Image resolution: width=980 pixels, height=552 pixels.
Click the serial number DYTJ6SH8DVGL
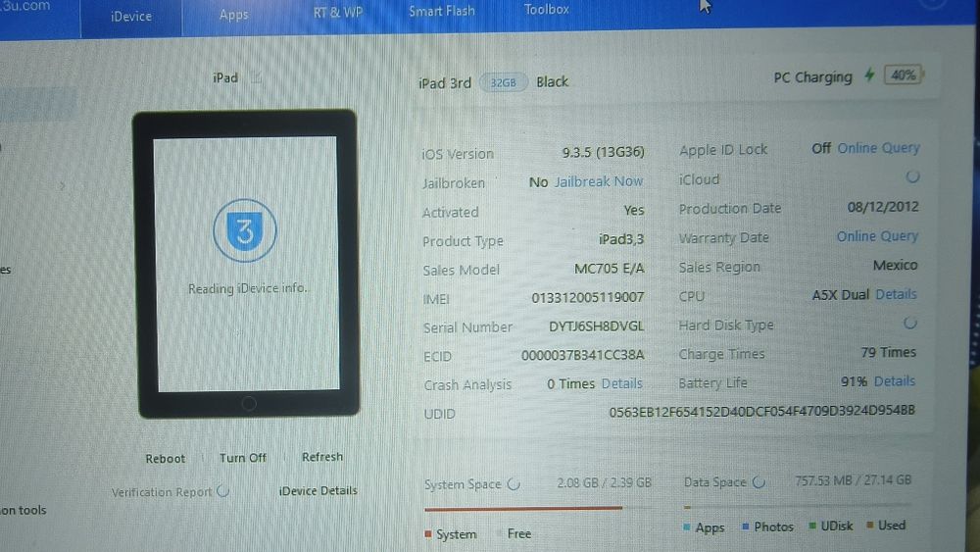(x=596, y=326)
